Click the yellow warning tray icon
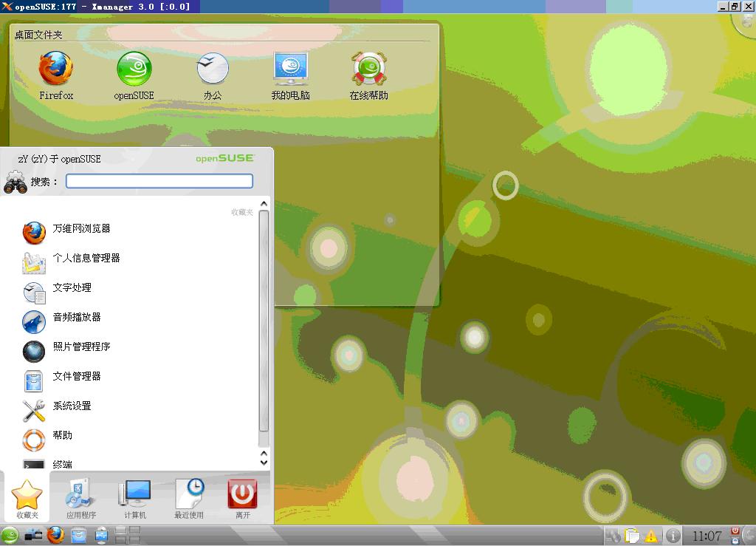Viewport: 756px width, 546px height. (x=651, y=536)
